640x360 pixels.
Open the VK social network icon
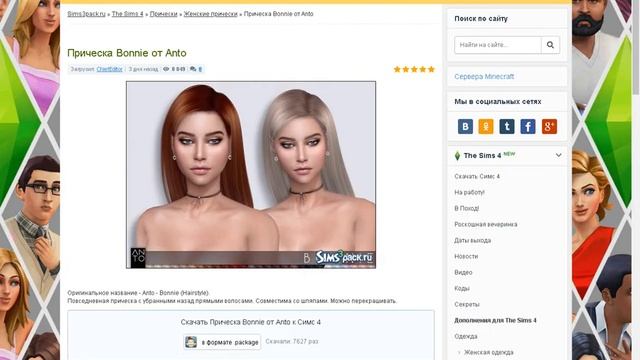(465, 127)
